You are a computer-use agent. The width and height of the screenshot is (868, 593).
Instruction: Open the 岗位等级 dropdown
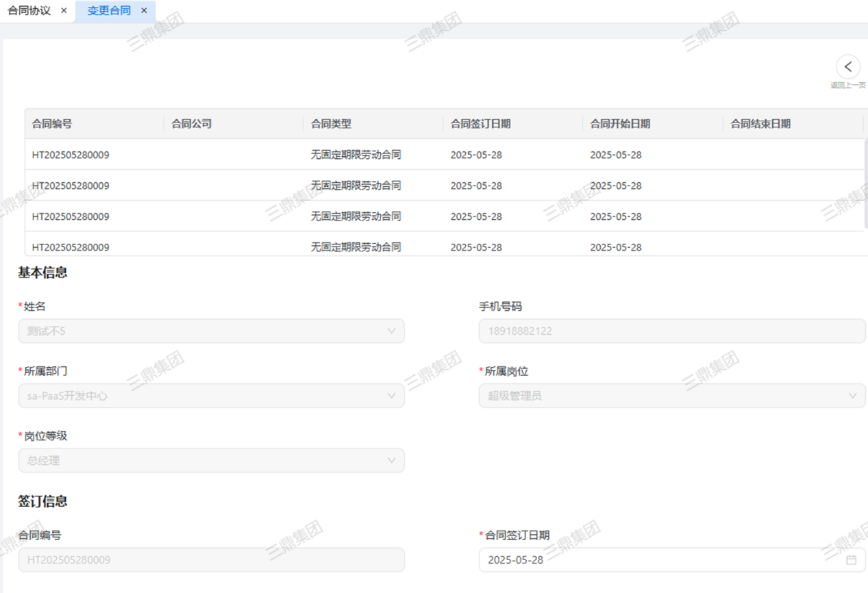pos(391,461)
